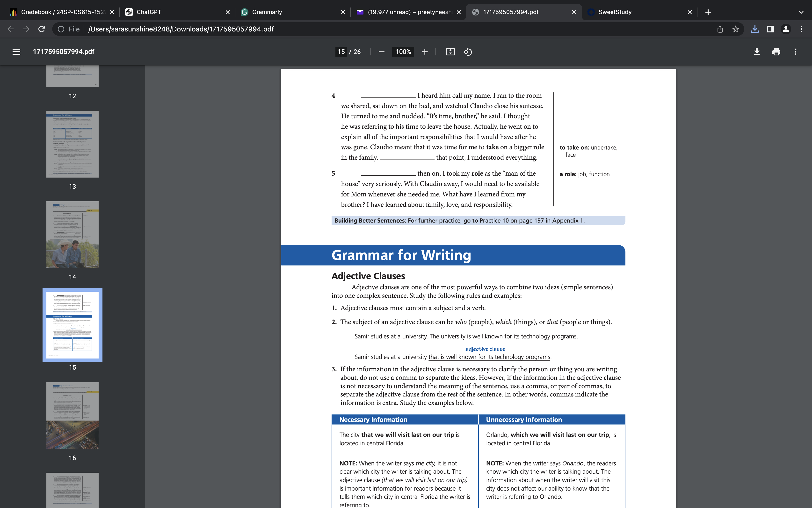The width and height of the screenshot is (812, 508).
Task: Close the Gradebook tab
Action: (112, 12)
